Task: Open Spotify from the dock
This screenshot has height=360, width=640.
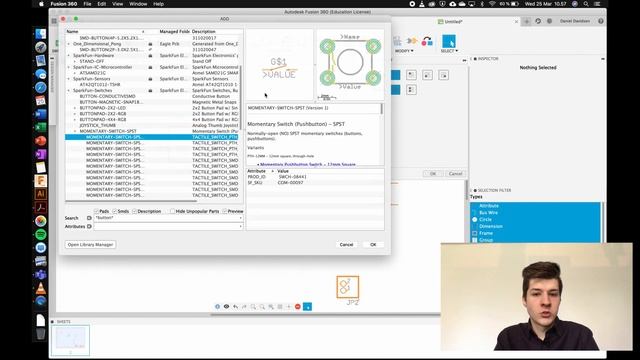Action: point(40,234)
